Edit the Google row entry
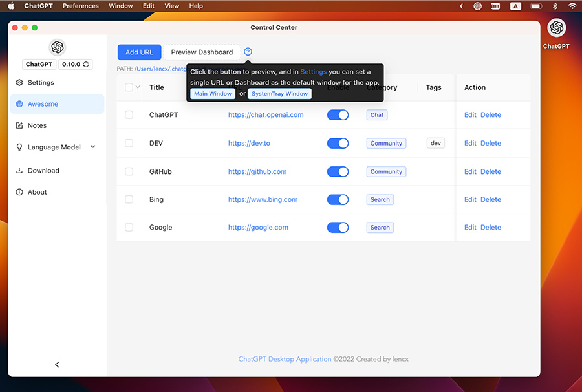582x392 pixels. (x=470, y=227)
